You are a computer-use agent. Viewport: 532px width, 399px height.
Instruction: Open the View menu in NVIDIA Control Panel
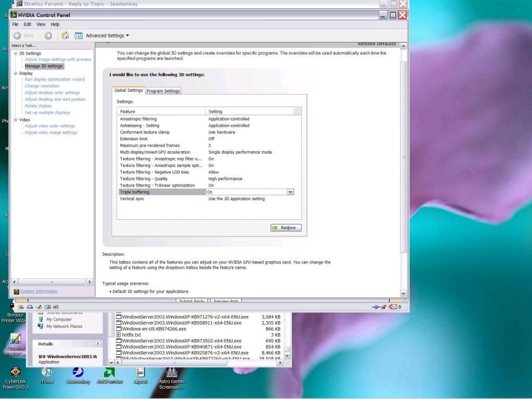tap(41, 24)
